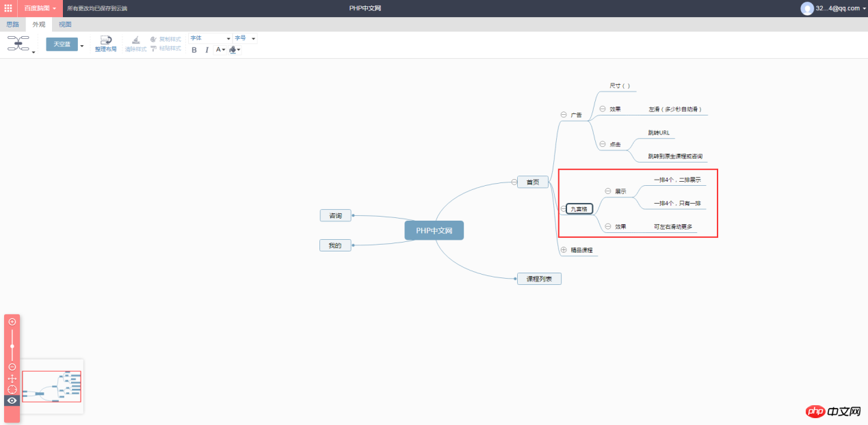Select the 首页 node
The image size is (868, 425).
coord(533,182)
